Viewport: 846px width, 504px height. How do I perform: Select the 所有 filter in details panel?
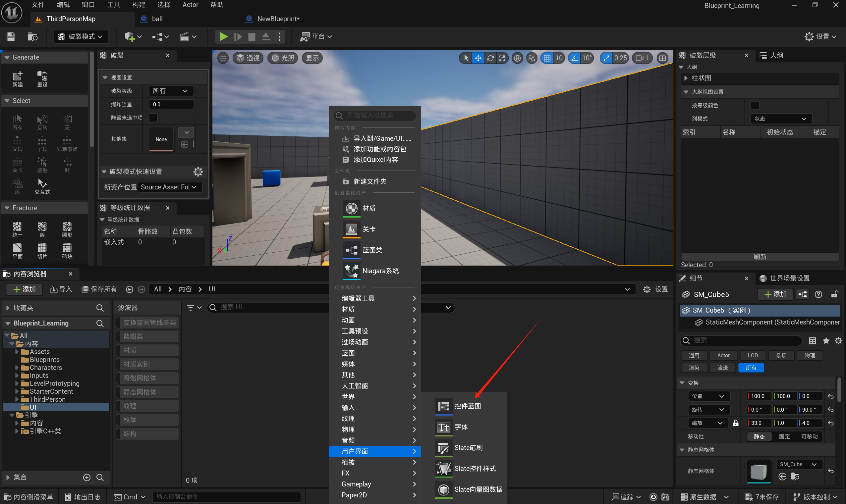point(751,368)
